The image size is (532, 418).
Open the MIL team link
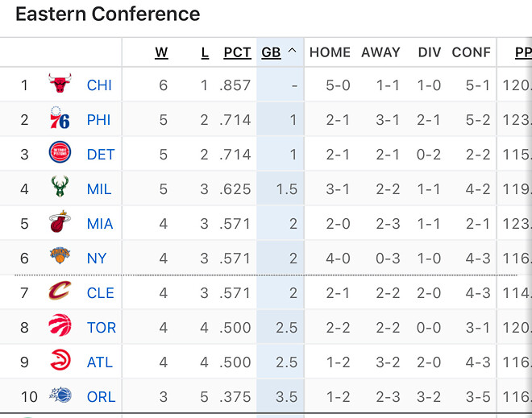click(99, 189)
